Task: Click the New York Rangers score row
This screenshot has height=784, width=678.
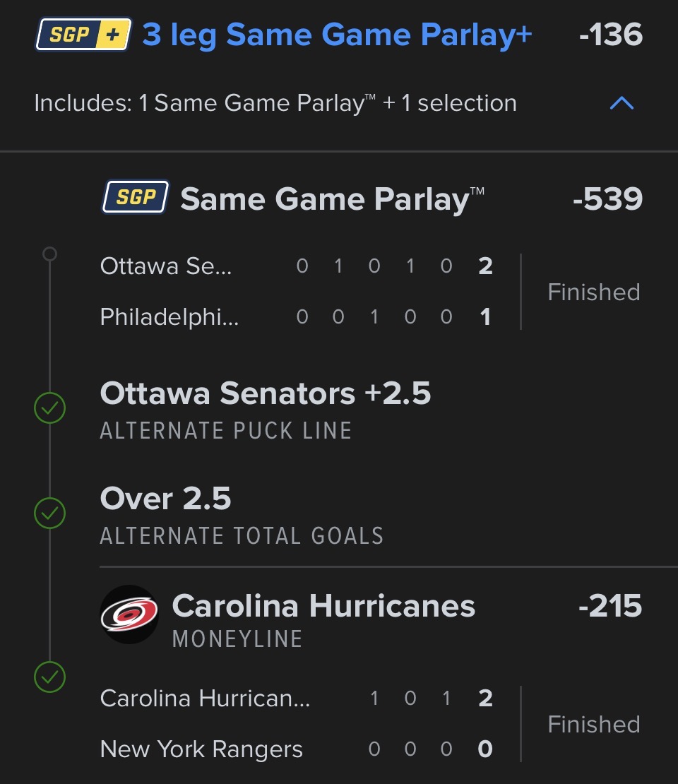Action: click(x=297, y=749)
